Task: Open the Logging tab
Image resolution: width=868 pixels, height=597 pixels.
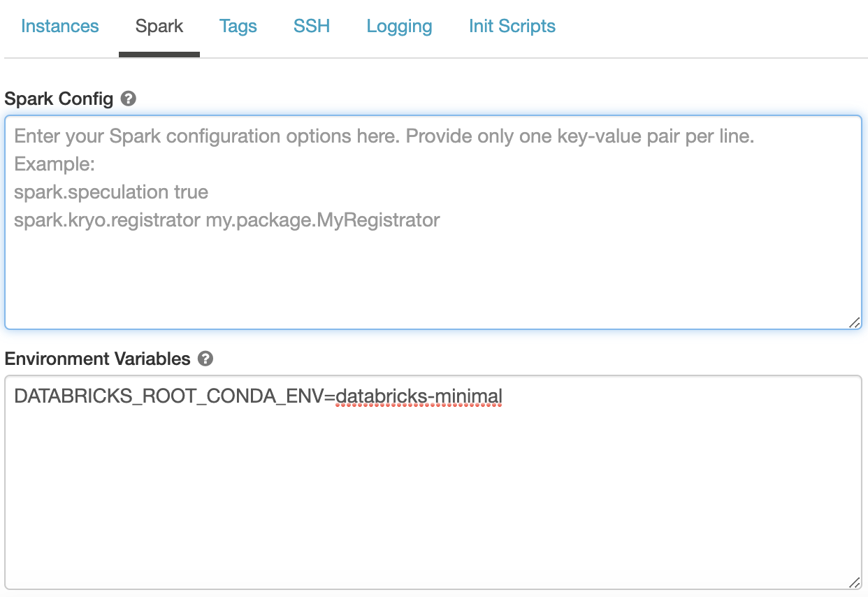Action: [399, 27]
